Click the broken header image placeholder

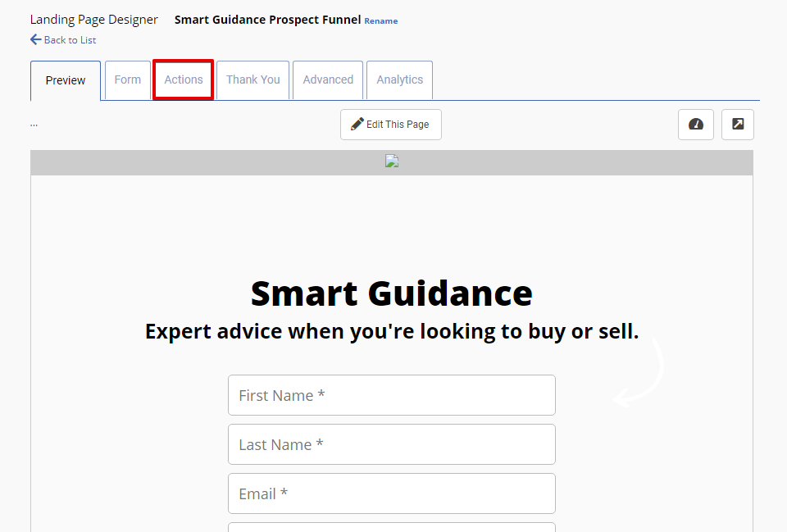[x=392, y=161]
